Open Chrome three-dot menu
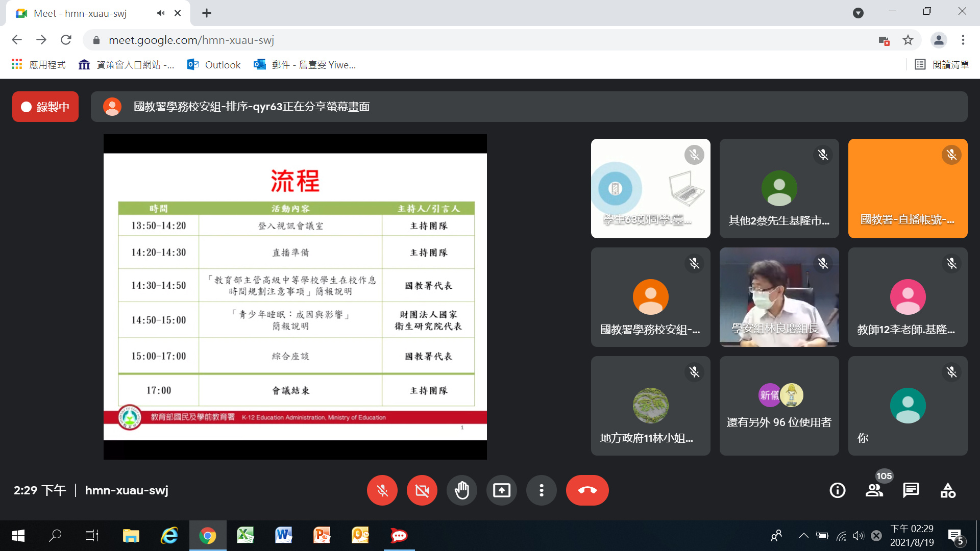This screenshot has width=980, height=551. click(x=963, y=40)
